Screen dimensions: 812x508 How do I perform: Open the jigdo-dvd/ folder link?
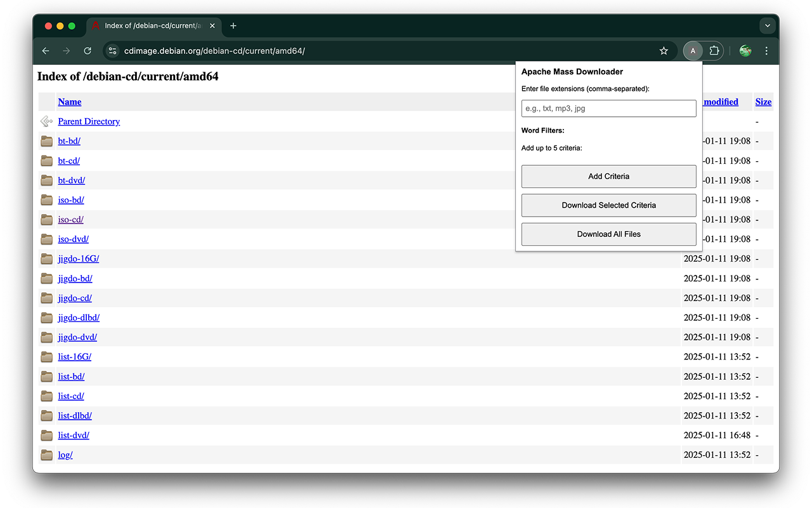[77, 337]
